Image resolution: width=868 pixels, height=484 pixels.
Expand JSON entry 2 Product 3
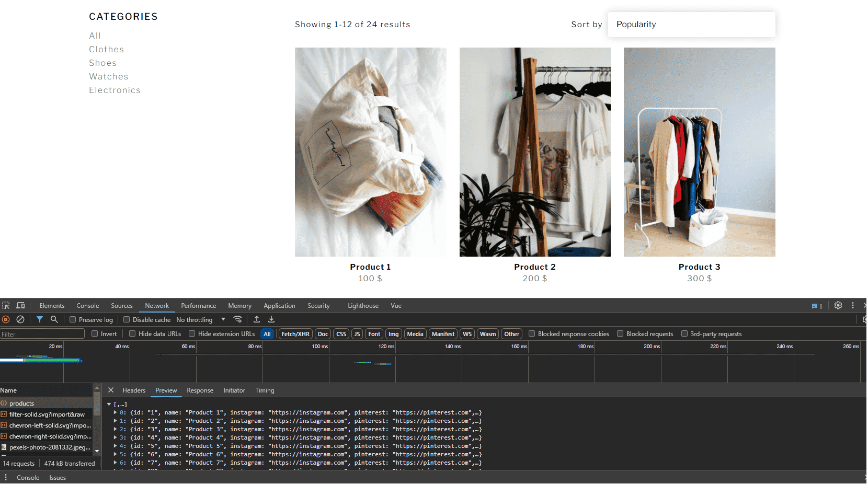tap(115, 430)
